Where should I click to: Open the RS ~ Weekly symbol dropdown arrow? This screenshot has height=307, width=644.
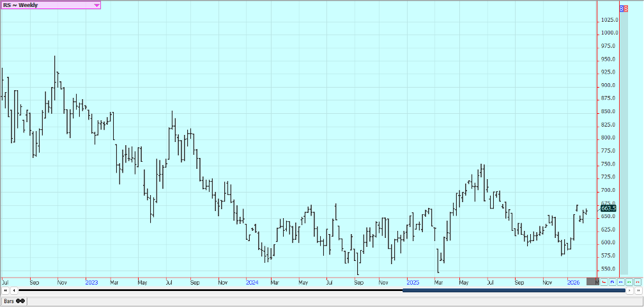tap(96, 5)
